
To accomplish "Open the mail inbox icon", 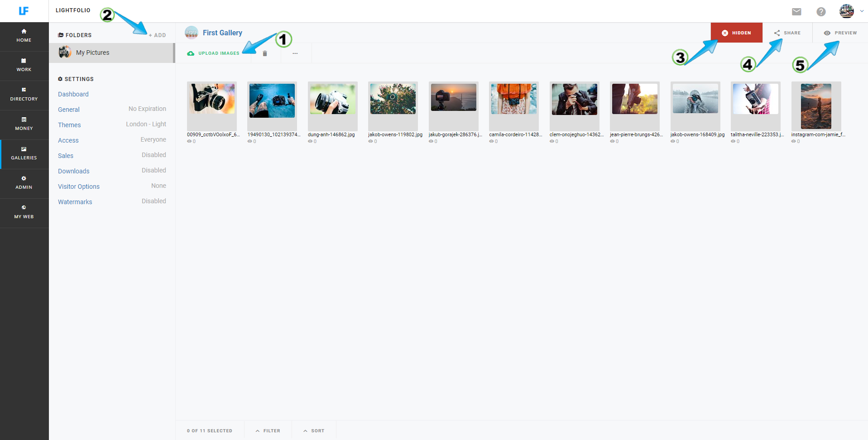I will (x=796, y=12).
